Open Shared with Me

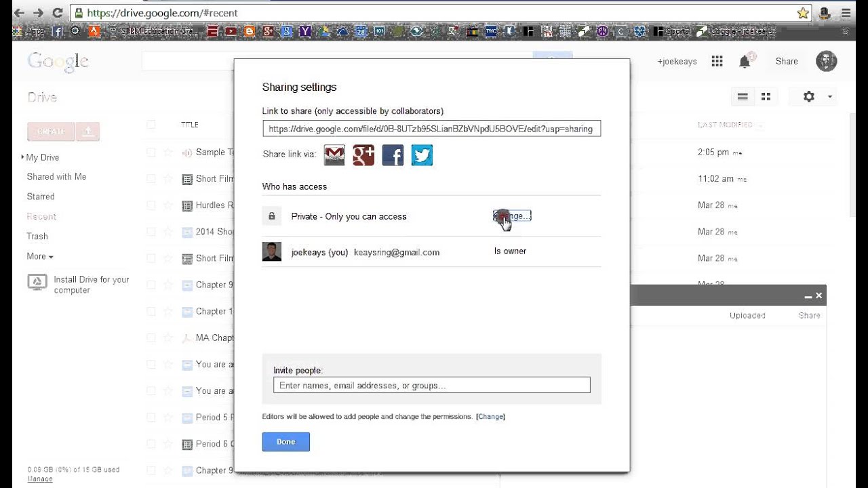coord(56,177)
